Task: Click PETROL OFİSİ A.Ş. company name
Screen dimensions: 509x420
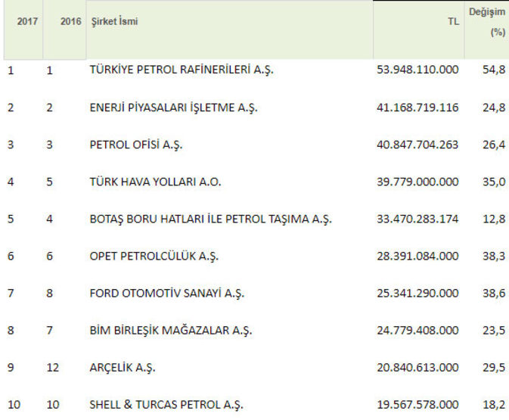Action: tap(136, 145)
